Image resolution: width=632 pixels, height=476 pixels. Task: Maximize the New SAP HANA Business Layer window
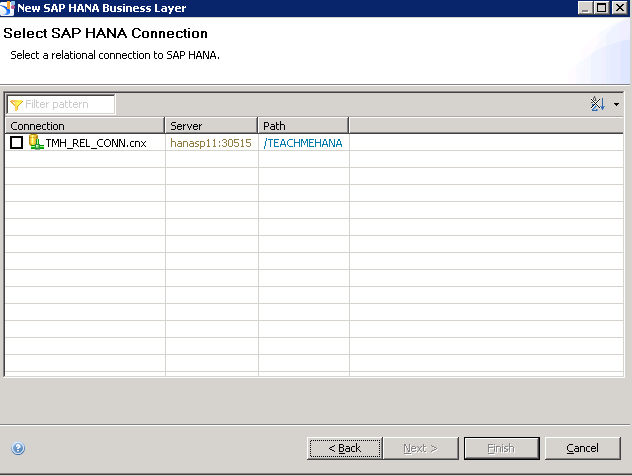pos(602,8)
